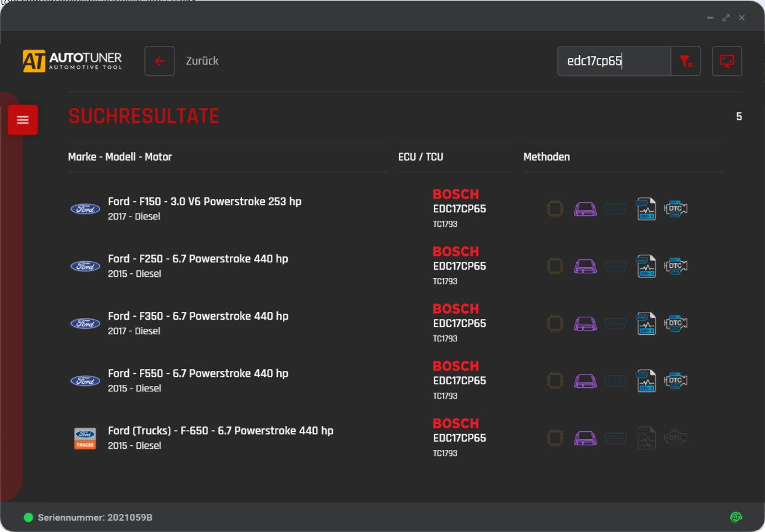Click the Marke - Modell - Motor header
This screenshot has height=532, width=765.
point(120,157)
